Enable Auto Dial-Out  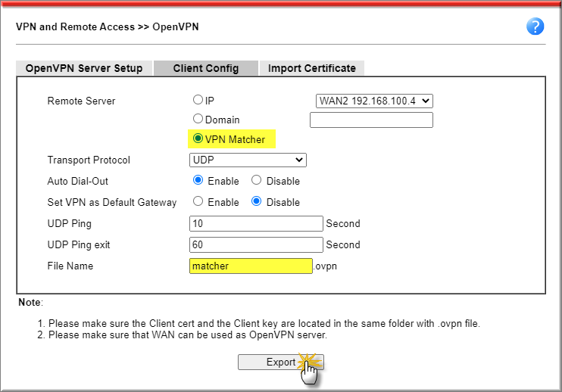tap(198, 180)
